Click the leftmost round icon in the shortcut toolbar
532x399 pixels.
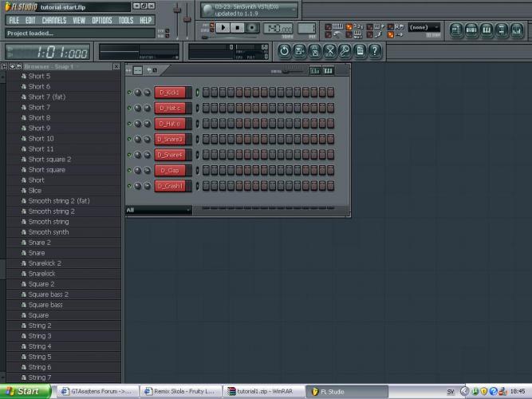(x=285, y=51)
